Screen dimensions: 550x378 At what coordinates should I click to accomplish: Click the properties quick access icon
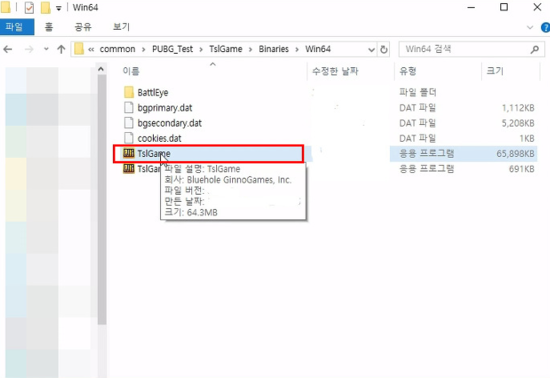pyautogui.click(x=29, y=7)
